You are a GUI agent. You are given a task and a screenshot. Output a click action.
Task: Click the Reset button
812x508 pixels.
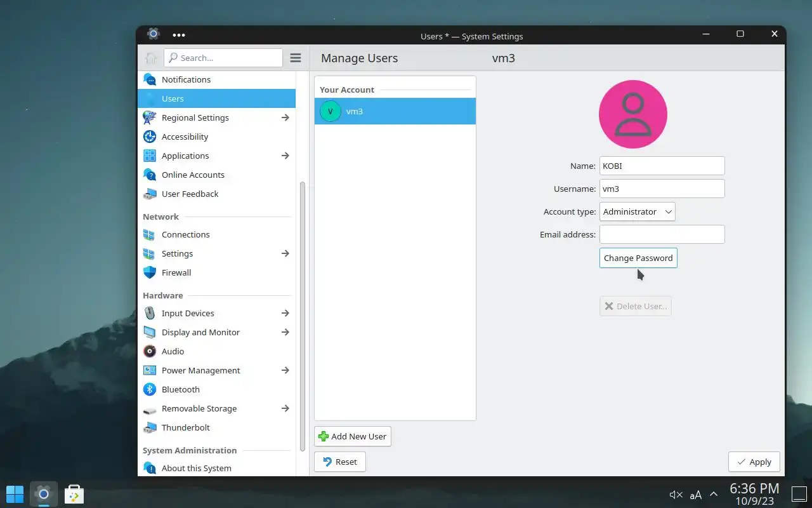tap(340, 462)
